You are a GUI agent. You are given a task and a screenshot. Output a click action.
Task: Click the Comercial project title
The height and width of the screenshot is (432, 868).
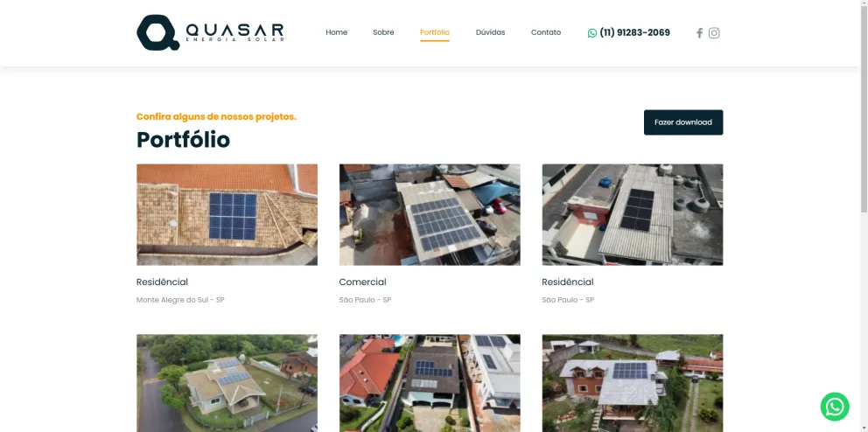click(x=362, y=282)
